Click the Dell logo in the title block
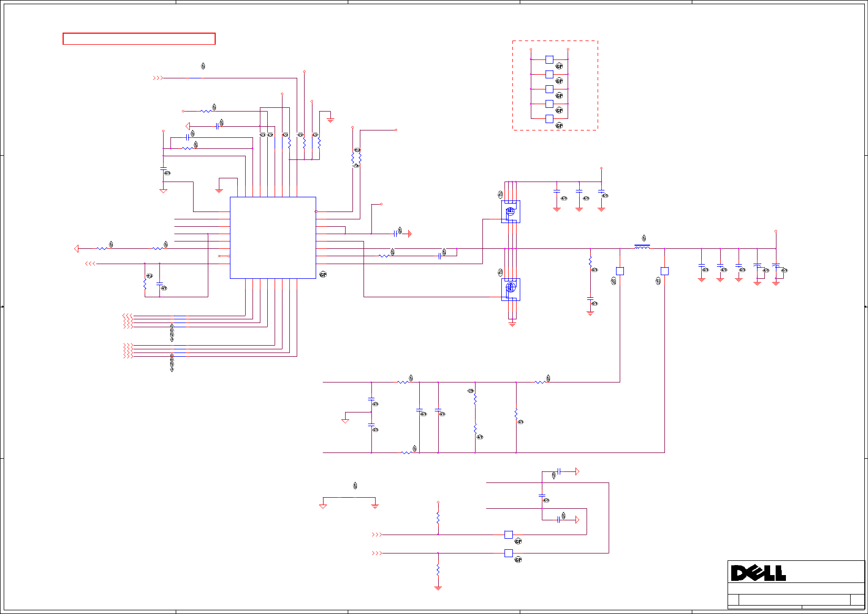This screenshot has width=868, height=614. pyautogui.click(x=758, y=573)
